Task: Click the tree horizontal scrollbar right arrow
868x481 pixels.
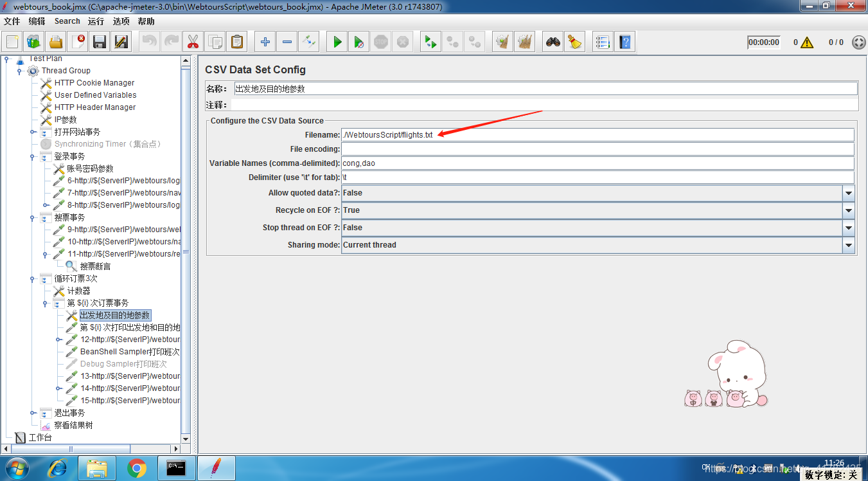Action: click(175, 449)
